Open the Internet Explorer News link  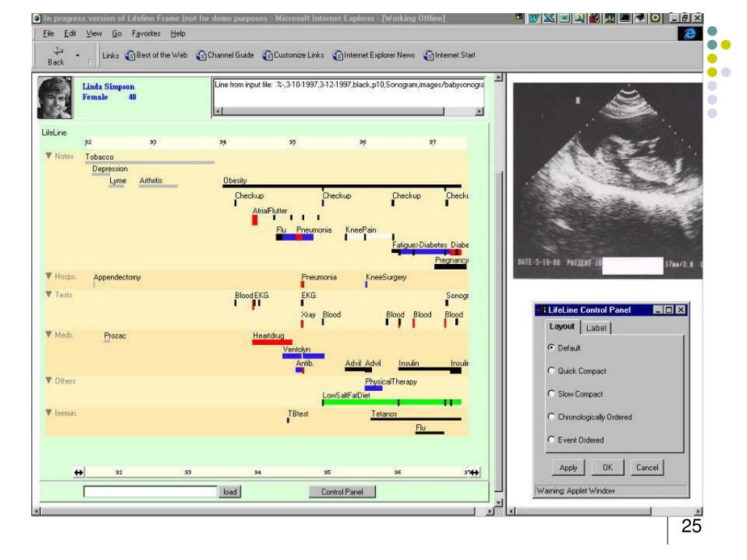[374, 55]
